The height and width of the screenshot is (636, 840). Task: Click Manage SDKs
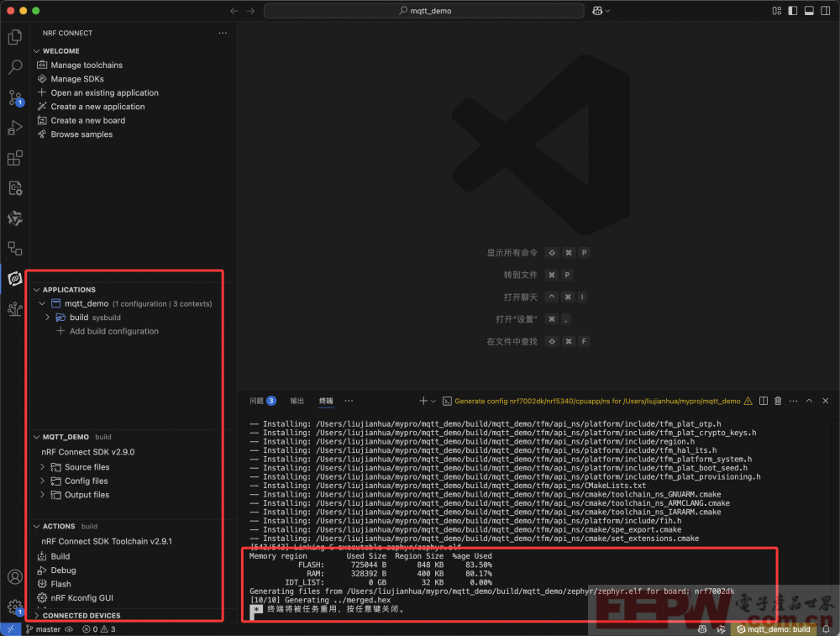[77, 79]
